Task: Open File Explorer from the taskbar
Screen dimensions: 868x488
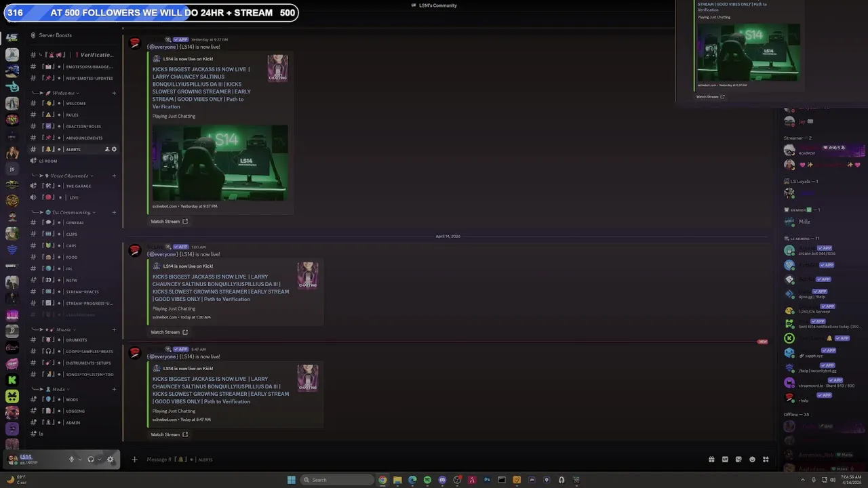Action: pos(397,480)
